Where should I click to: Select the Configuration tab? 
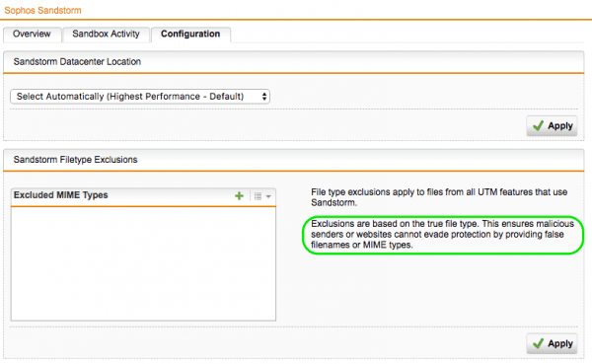190,34
